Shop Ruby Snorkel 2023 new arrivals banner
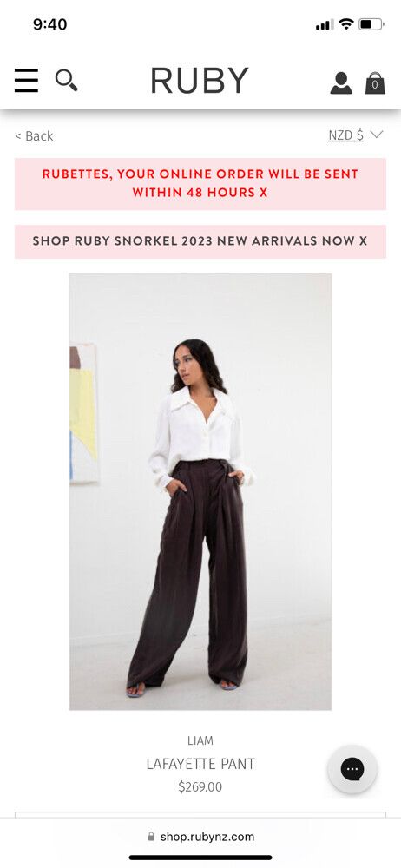 point(200,241)
